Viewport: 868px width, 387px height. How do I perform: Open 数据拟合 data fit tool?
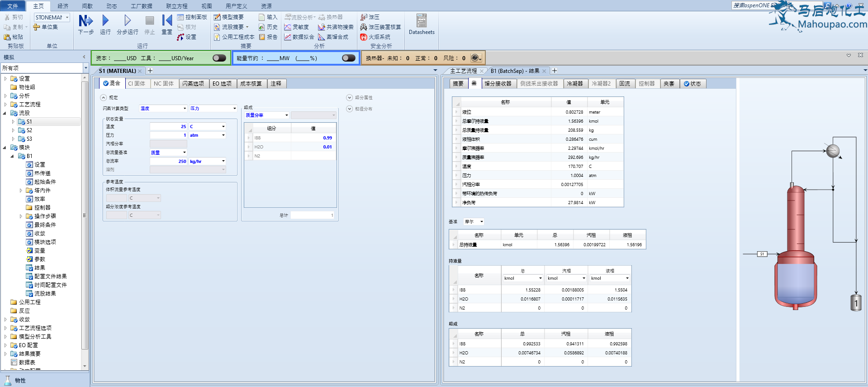point(299,37)
